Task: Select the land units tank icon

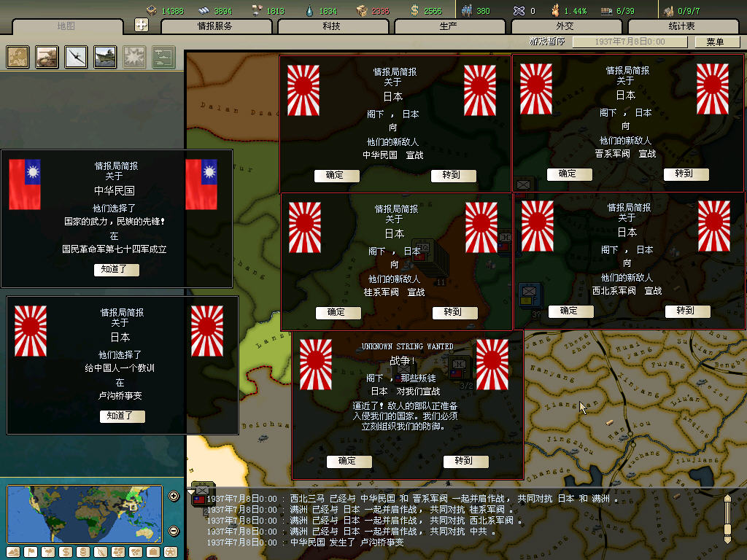Action: pos(47,57)
